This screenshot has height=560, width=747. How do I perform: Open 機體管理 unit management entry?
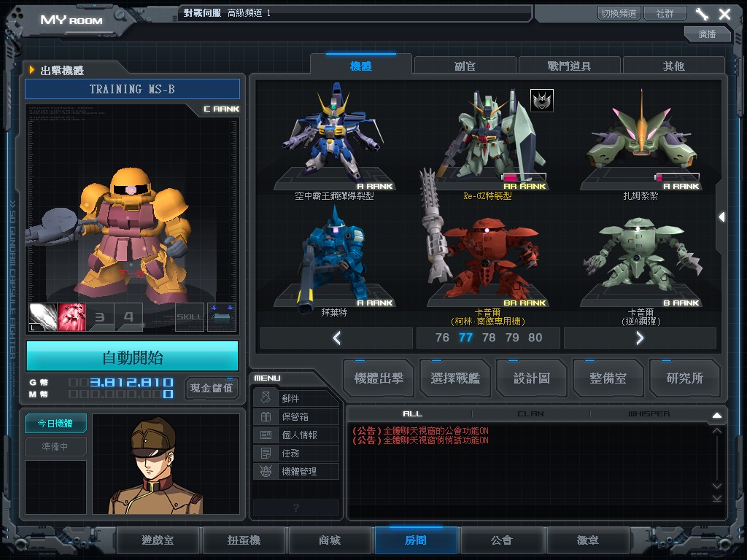pyautogui.click(x=296, y=472)
